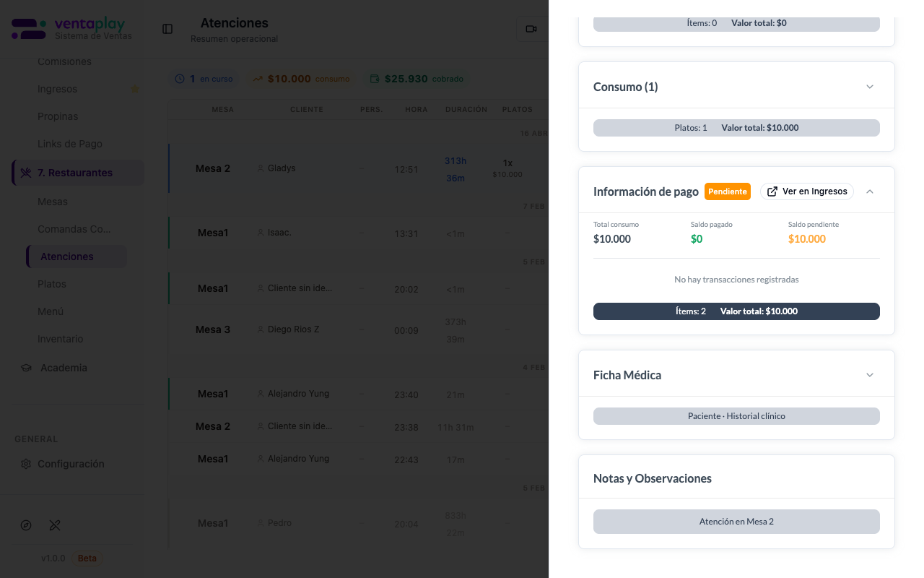
Task: Select the utensils icon beside 7. Restaurantes
Action: (27, 173)
